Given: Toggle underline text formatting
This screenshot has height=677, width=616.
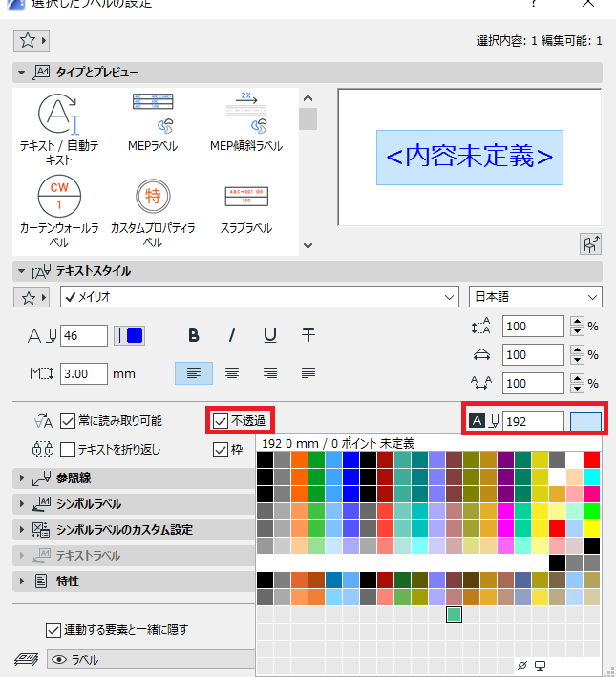Looking at the screenshot, I should pyautogui.click(x=270, y=335).
